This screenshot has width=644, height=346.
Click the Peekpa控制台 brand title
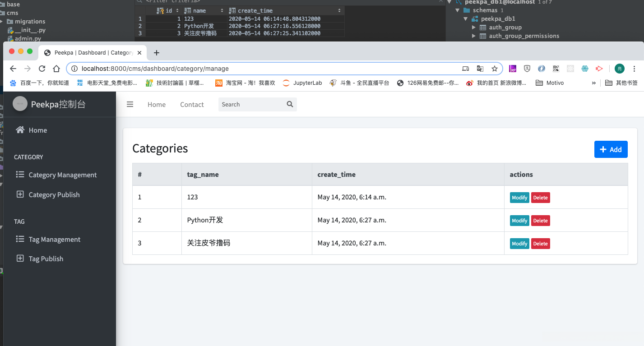coord(58,104)
